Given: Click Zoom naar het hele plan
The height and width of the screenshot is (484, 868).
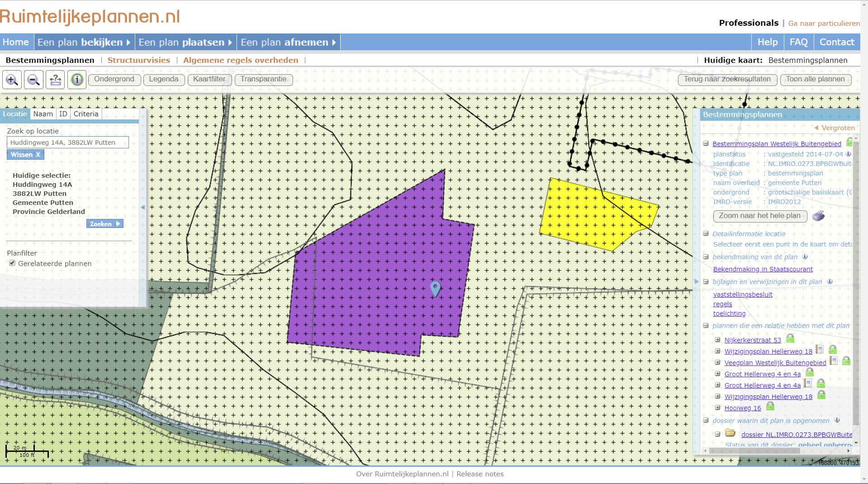Looking at the screenshot, I should tap(760, 216).
